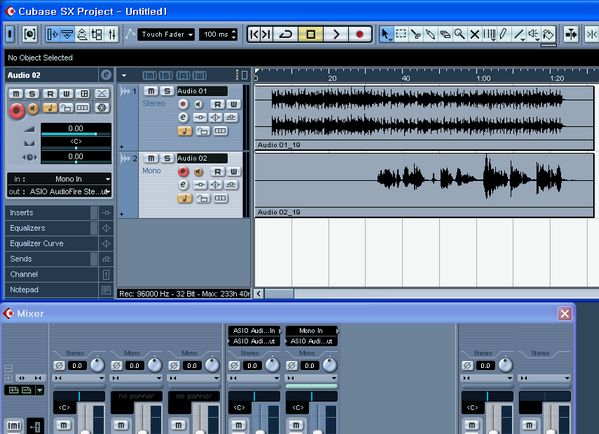Open the Inspector output ASIO AudioFire dropdown
This screenshot has width=599, height=434.
[x=59, y=191]
